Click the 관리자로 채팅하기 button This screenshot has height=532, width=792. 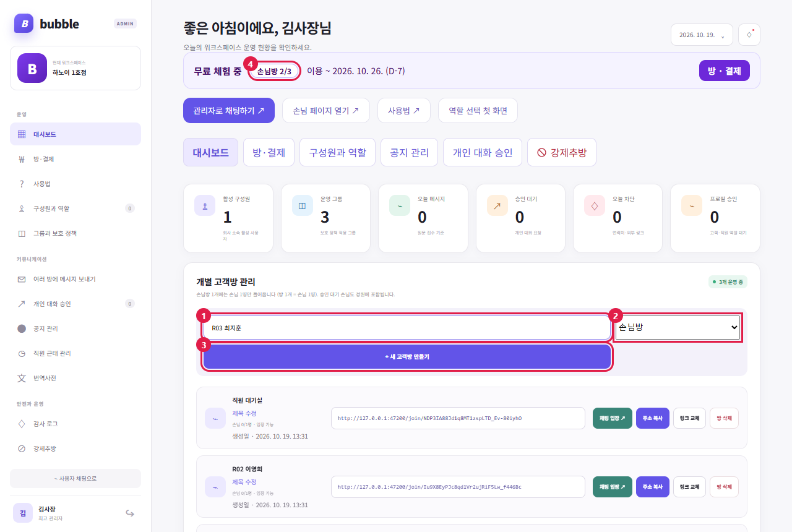(229, 110)
